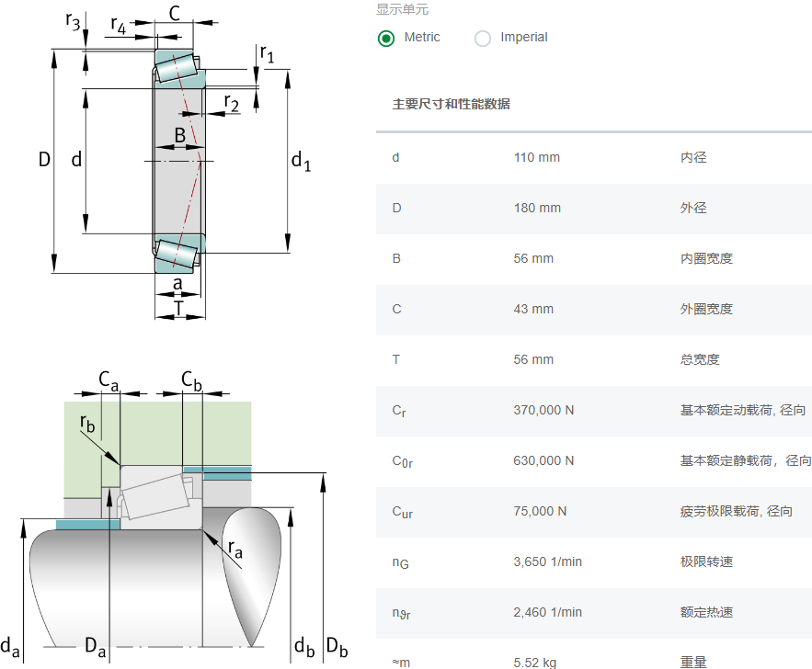Click the 'nG' symbol in the table

pyautogui.click(x=400, y=562)
